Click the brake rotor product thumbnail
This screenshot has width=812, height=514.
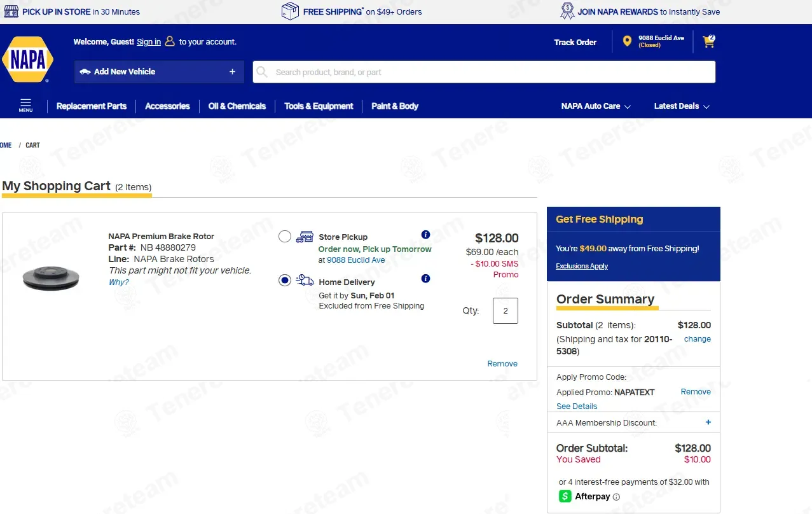tap(51, 279)
